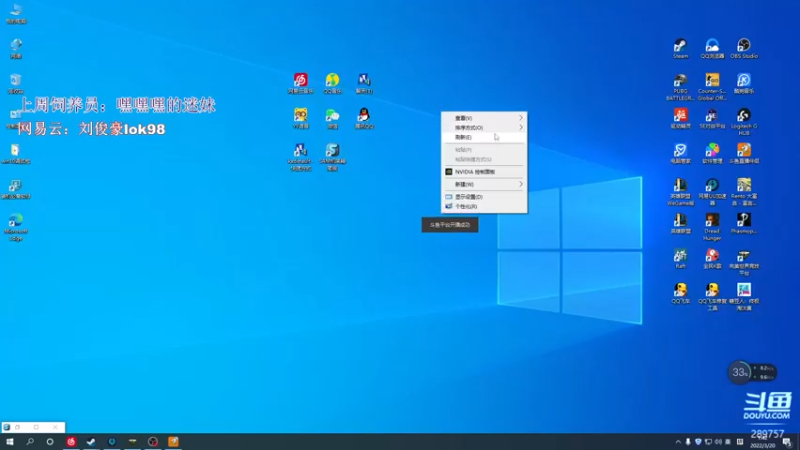Expand the 查看(V) submenu
This screenshot has width=800, height=450.
coord(484,118)
